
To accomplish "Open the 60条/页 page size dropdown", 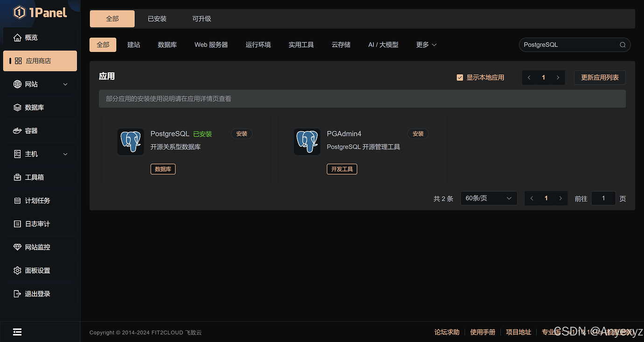I will 489,199.
